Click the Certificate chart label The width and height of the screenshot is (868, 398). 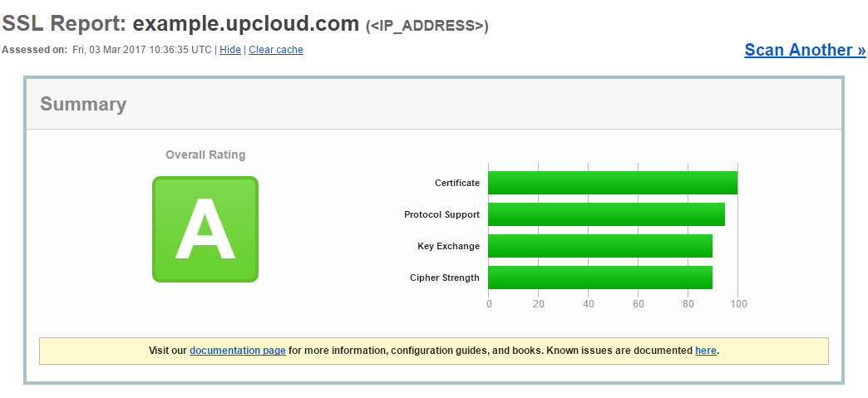point(457,183)
